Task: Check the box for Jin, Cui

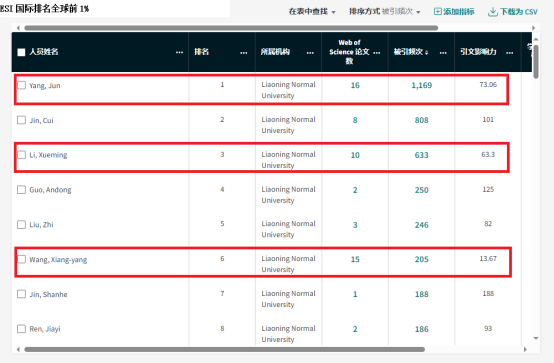Action: [x=22, y=120]
